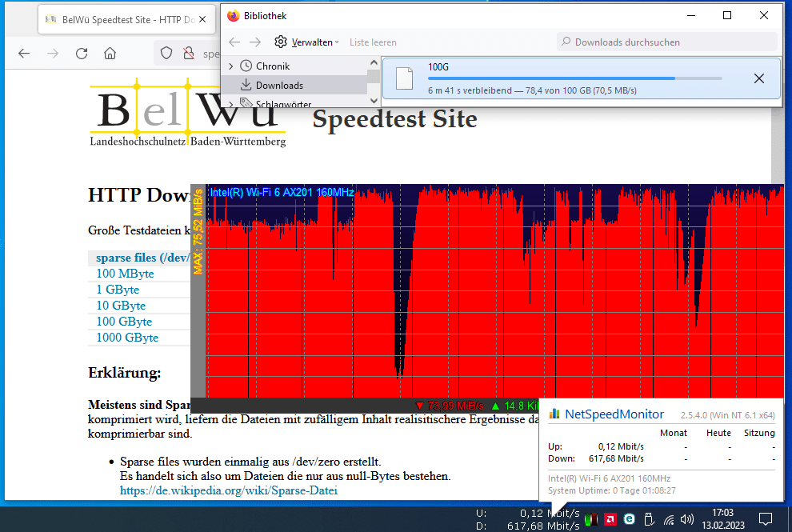Open the Firefox home page

click(x=110, y=53)
